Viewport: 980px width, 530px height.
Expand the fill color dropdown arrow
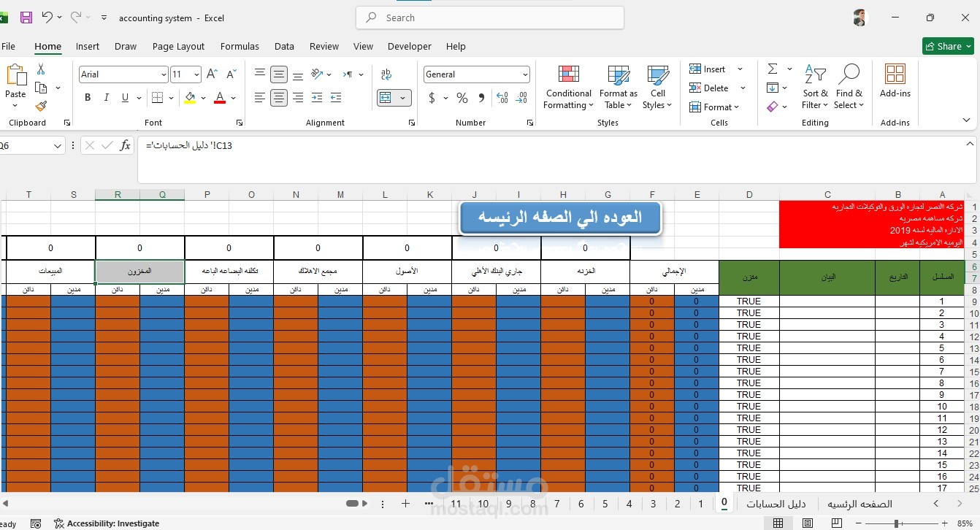(x=203, y=98)
